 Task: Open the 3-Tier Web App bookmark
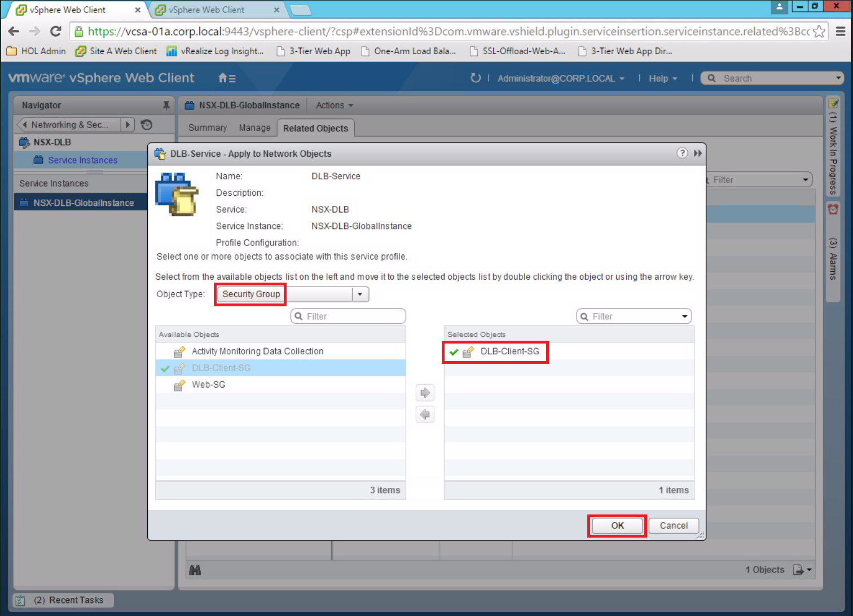pos(313,51)
